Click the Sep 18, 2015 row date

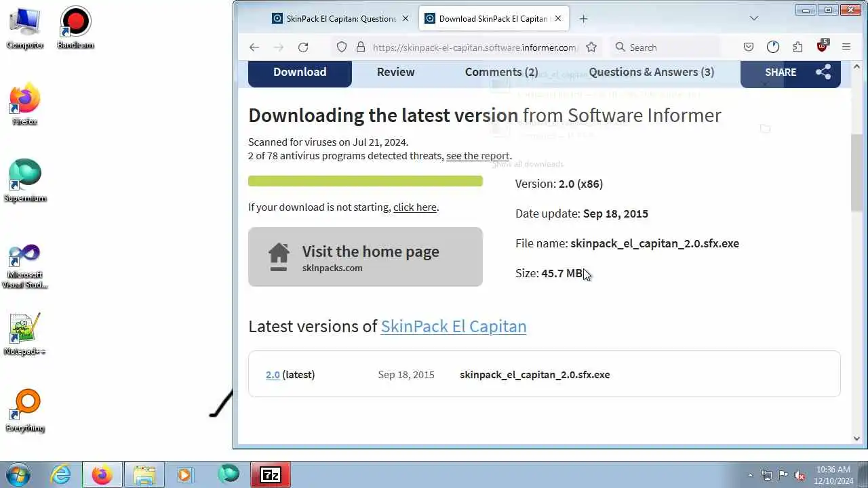point(406,374)
